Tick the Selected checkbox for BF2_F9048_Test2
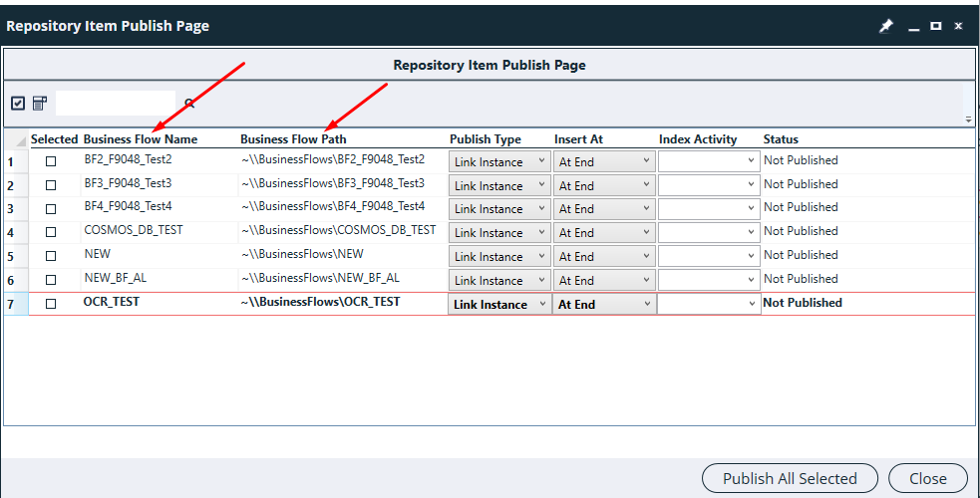 tap(51, 161)
